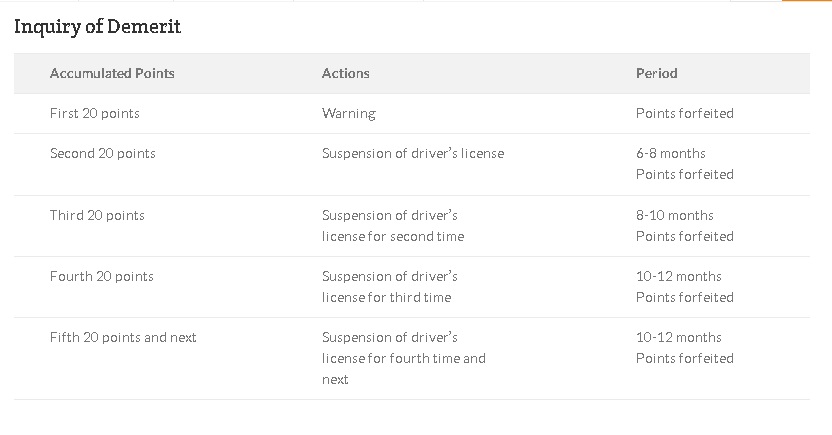The width and height of the screenshot is (832, 435).
Task: Select the Accumulated Points column header
Action: click(x=112, y=73)
